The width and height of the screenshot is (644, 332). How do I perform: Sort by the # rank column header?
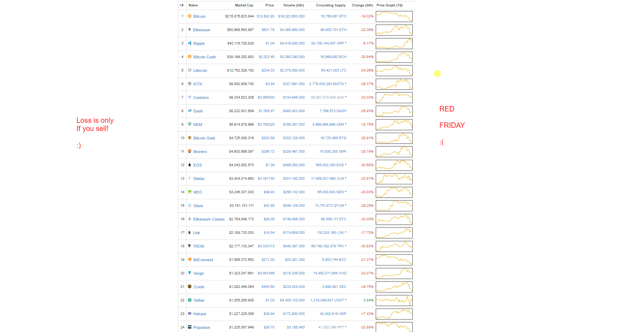pos(182,5)
